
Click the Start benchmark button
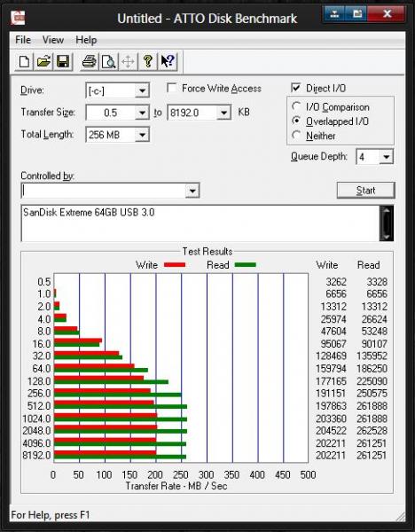click(366, 190)
